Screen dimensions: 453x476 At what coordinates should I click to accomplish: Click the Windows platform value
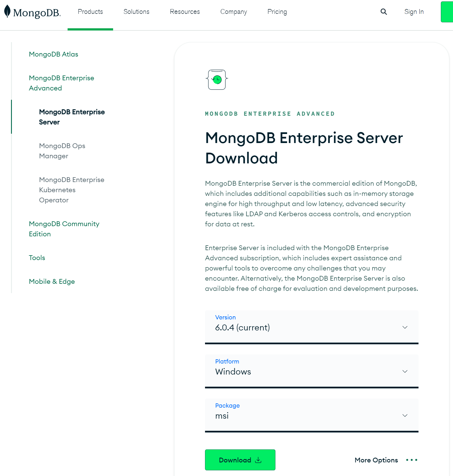click(x=233, y=372)
